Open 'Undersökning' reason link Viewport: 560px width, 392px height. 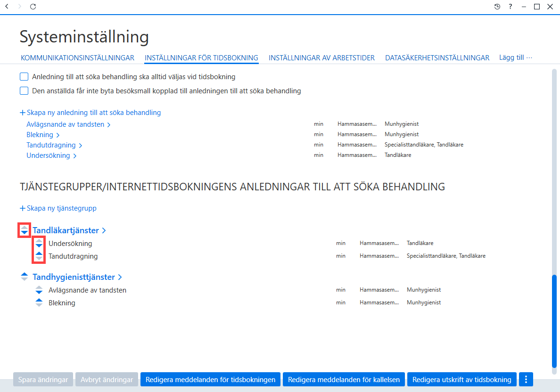point(48,155)
